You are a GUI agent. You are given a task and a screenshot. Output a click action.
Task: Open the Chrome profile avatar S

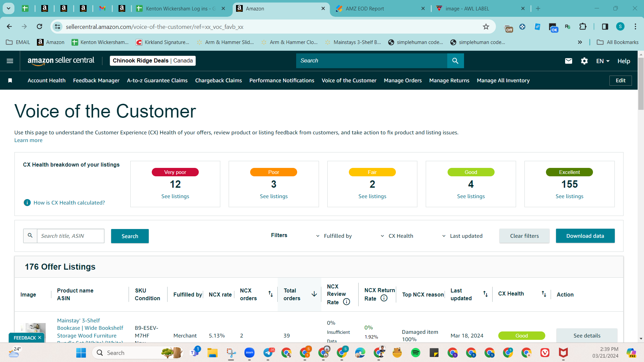[620, 27]
